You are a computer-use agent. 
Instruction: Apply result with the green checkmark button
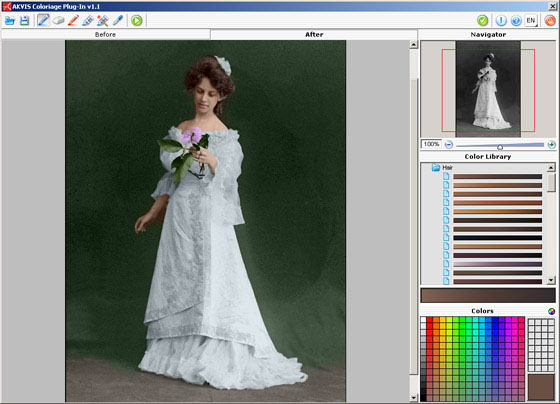[482, 21]
